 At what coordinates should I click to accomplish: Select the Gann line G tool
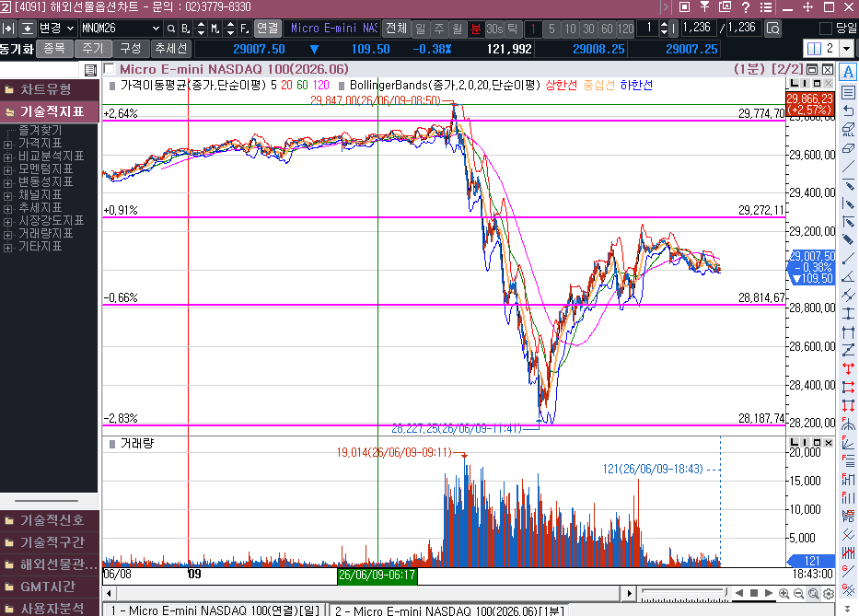pyautogui.click(x=848, y=571)
